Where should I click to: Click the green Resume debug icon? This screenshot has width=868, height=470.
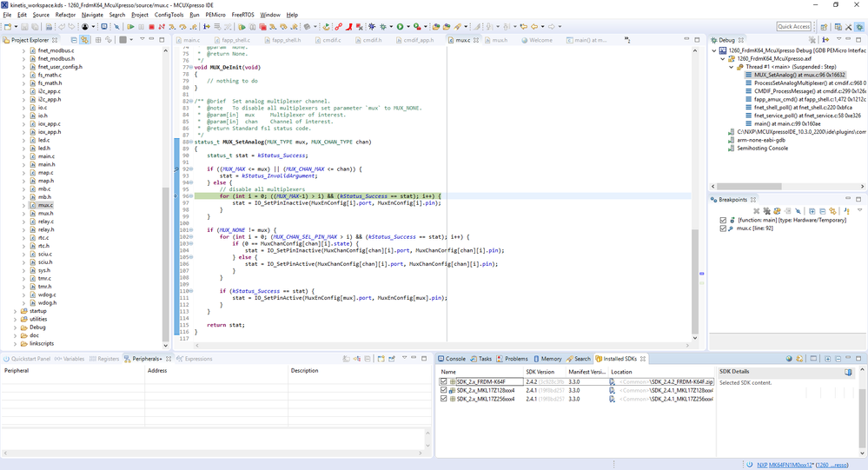130,27
